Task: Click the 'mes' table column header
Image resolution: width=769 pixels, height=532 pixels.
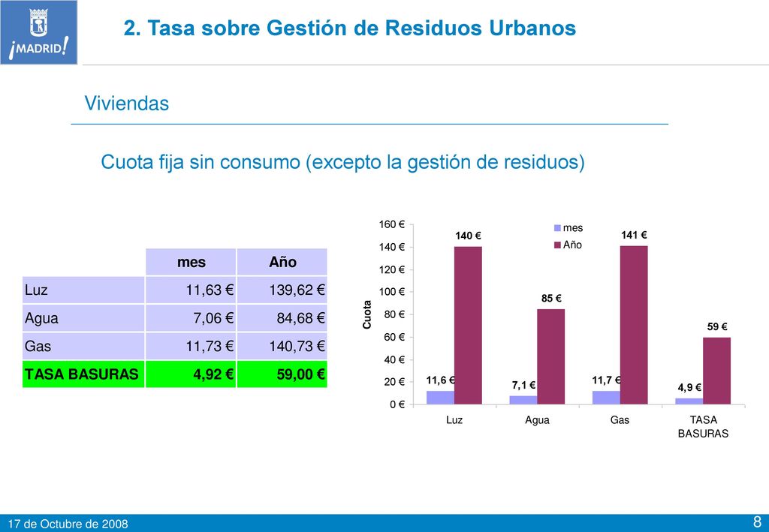Action: click(191, 262)
